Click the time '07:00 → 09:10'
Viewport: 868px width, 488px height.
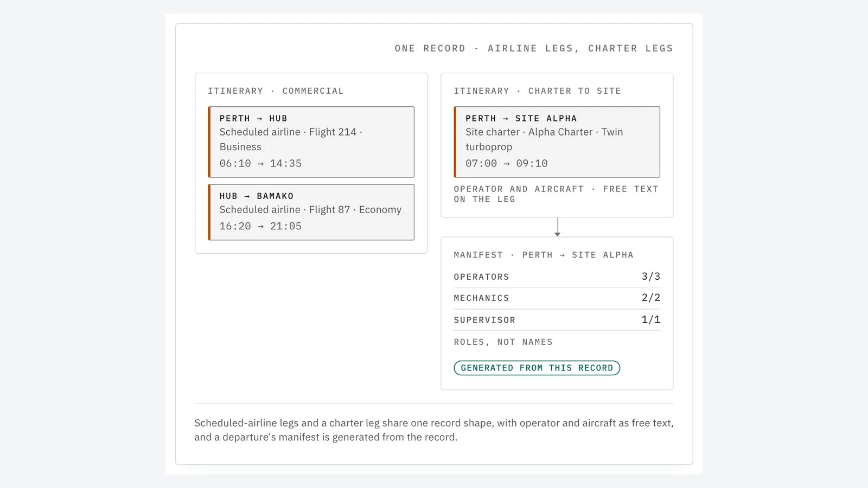[507, 163]
